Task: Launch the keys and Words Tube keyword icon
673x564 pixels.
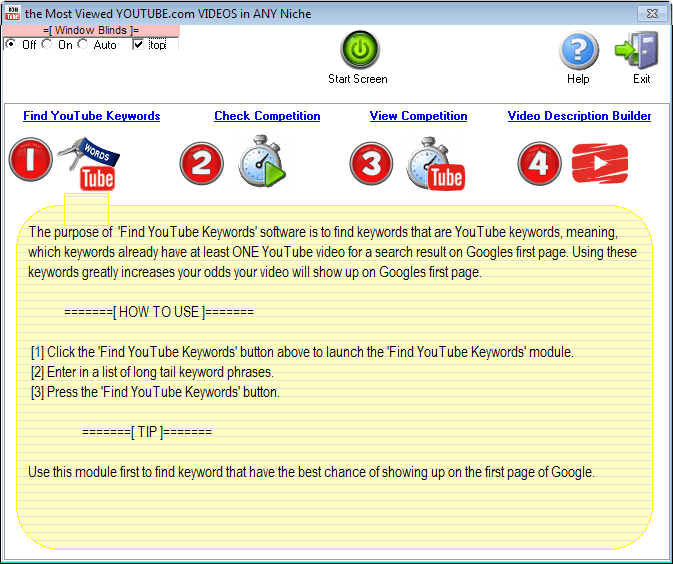Action: point(89,164)
